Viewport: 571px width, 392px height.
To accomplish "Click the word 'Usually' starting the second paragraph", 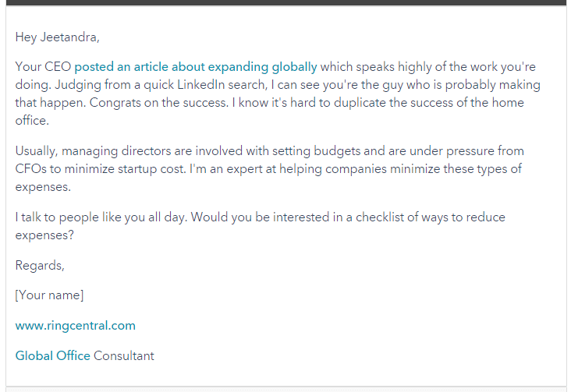I will coord(37,150).
